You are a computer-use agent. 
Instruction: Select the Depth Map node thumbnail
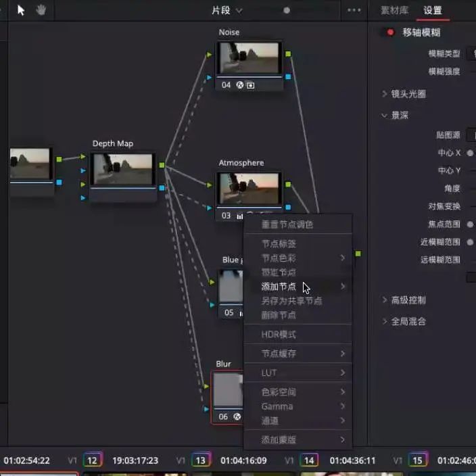tap(122, 169)
